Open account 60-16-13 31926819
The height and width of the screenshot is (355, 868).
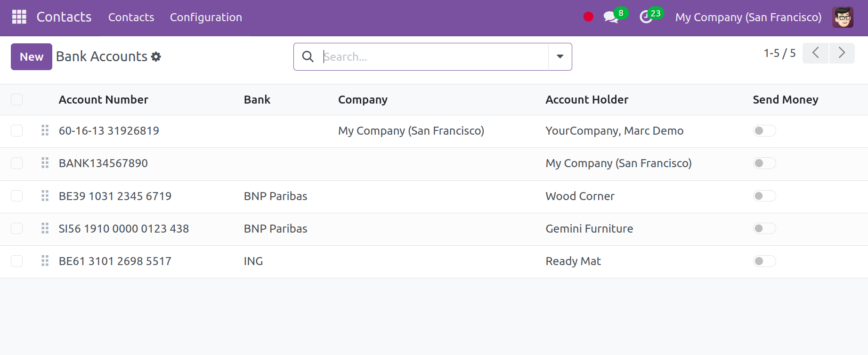point(109,131)
